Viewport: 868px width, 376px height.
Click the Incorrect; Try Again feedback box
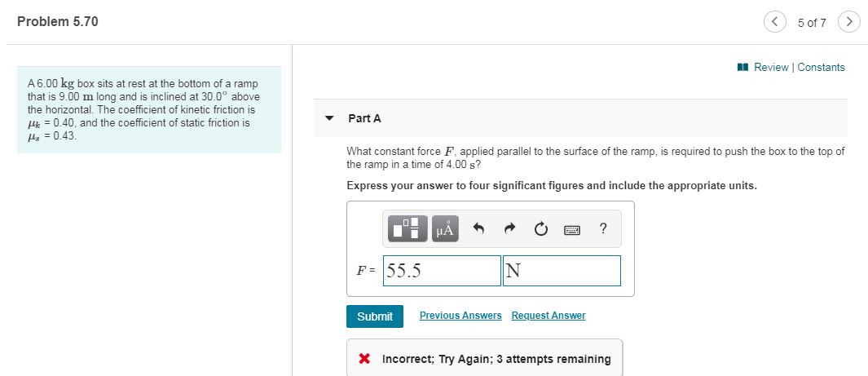point(484,358)
